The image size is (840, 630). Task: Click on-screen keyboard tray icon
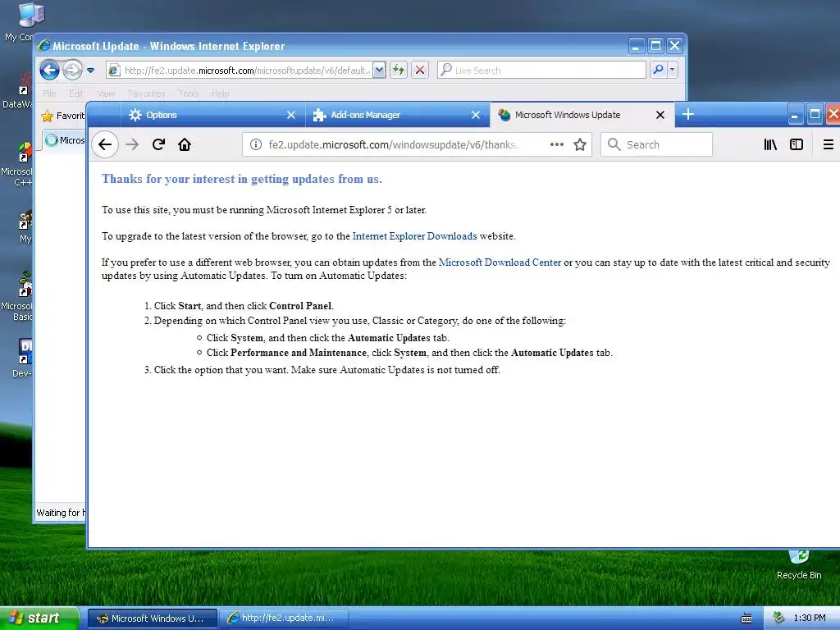point(746,619)
